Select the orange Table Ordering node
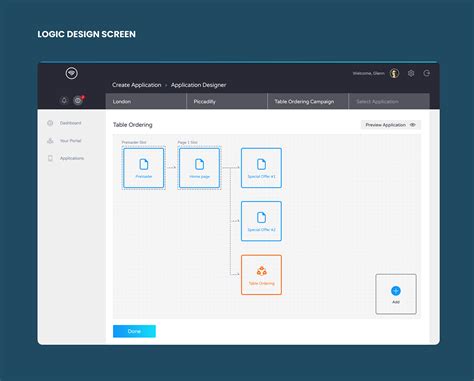The width and height of the screenshot is (474, 381). click(261, 275)
